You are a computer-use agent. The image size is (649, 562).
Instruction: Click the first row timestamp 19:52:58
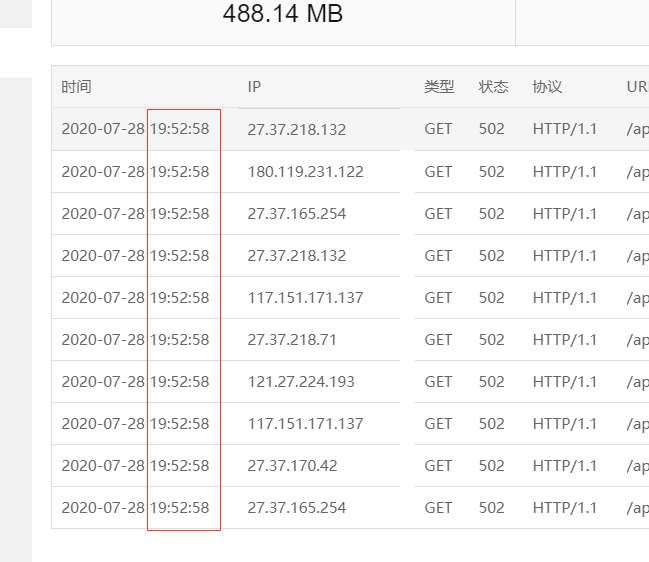tap(180, 129)
